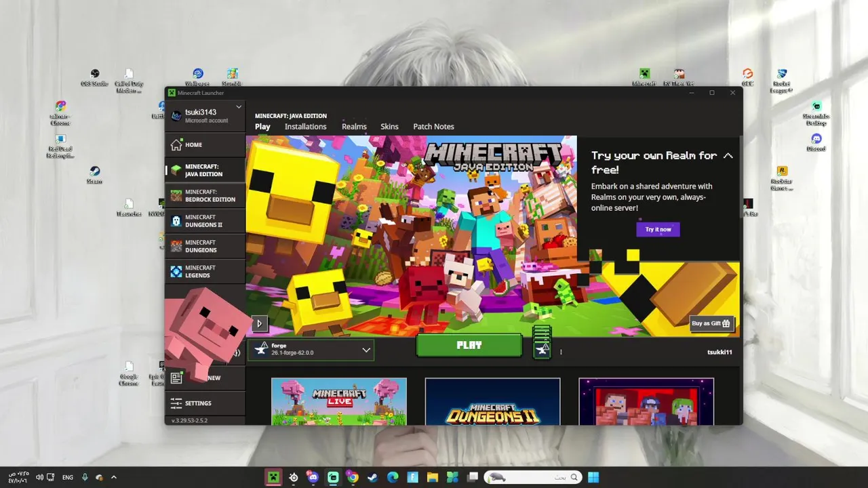Switch to the Patch Notes tab
Viewport: 868px width, 488px height.
[433, 127]
